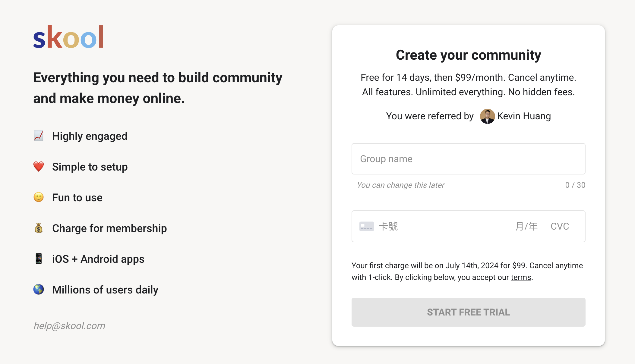Screen dimensions: 635x364
Task: Click the mobile phone emoji icon
Action: click(39, 259)
